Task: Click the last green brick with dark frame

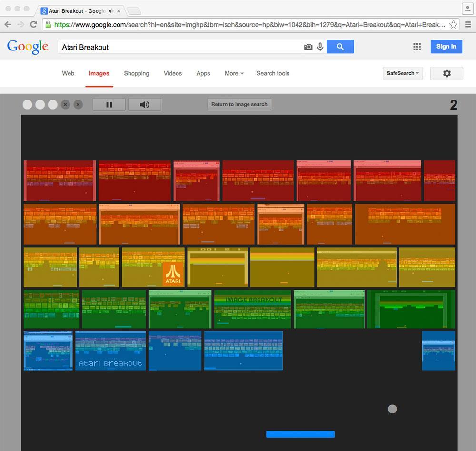Action: [411, 309]
